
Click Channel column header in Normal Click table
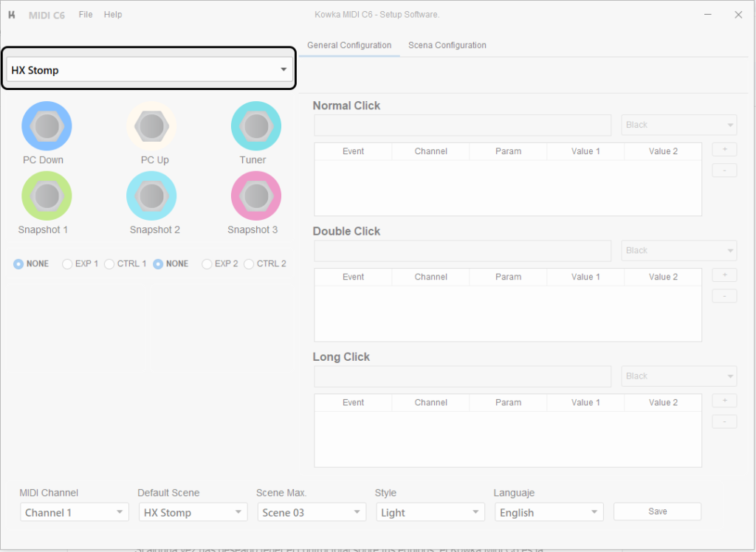click(430, 151)
